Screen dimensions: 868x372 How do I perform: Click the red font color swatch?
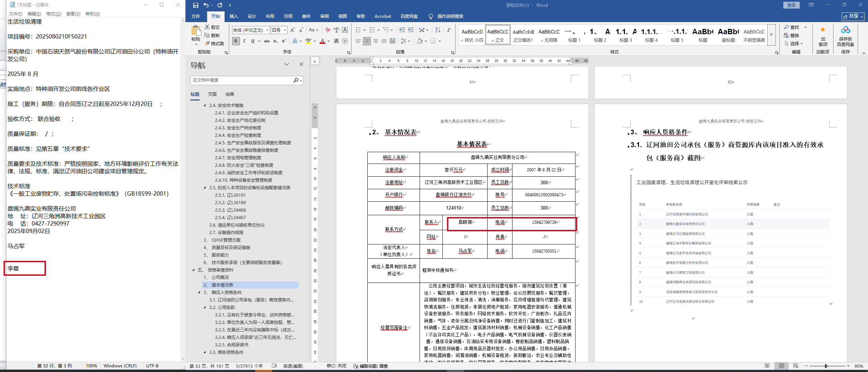pos(322,41)
